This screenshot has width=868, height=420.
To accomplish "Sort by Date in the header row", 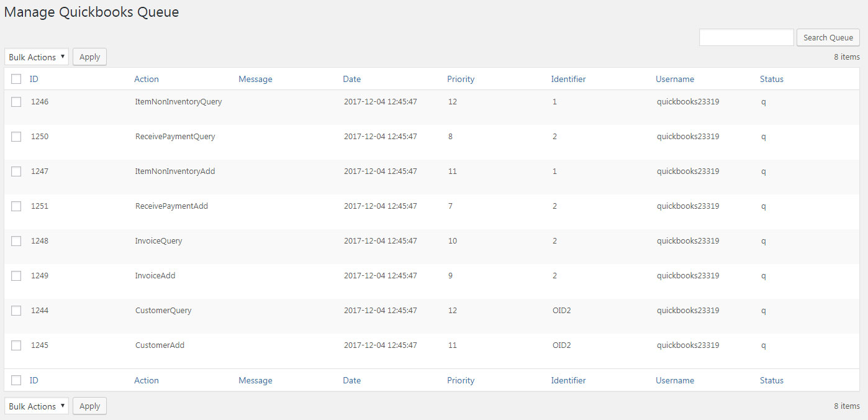I will [x=351, y=79].
